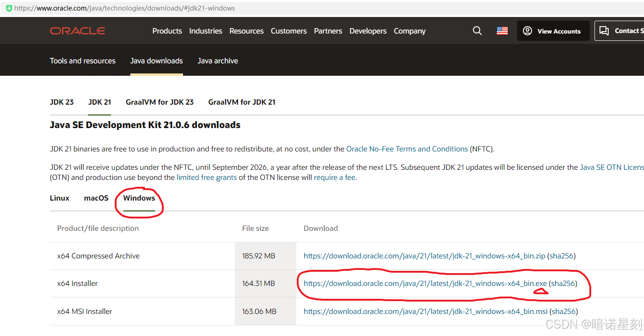
Task: Click the 'File size' column header
Action: click(x=255, y=228)
